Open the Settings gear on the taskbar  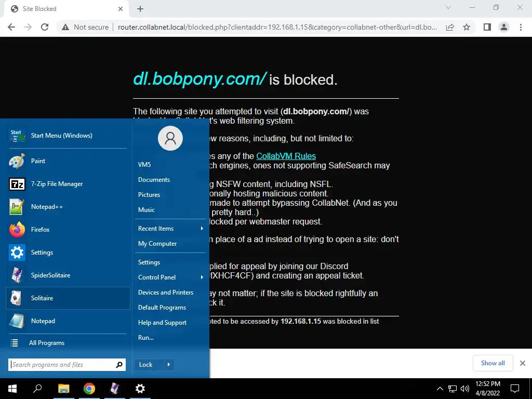click(x=140, y=389)
